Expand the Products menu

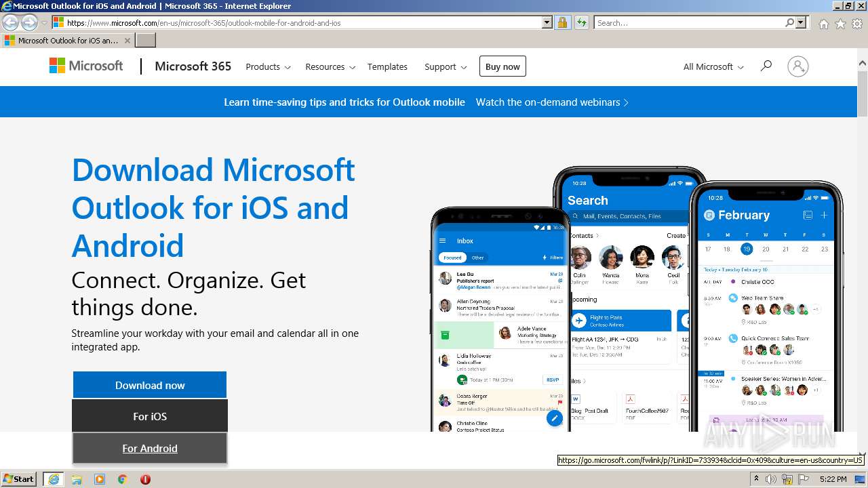pyautogui.click(x=268, y=66)
